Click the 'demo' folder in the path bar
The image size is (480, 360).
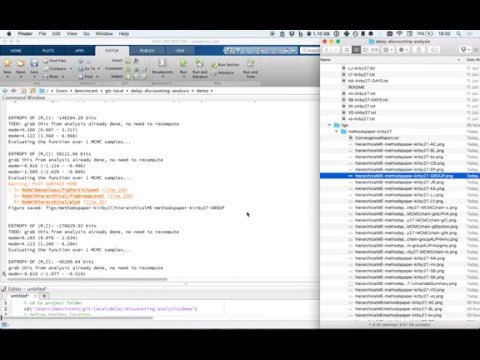click(x=202, y=91)
